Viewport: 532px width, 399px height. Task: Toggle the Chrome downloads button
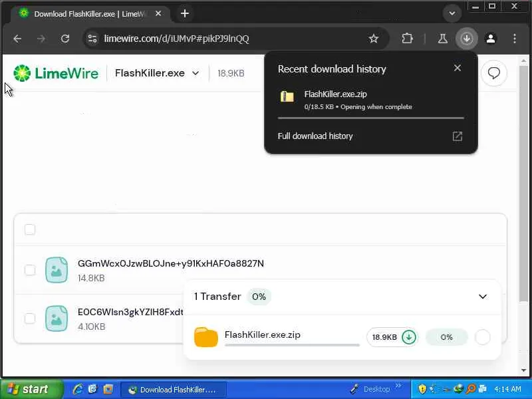pos(467,39)
